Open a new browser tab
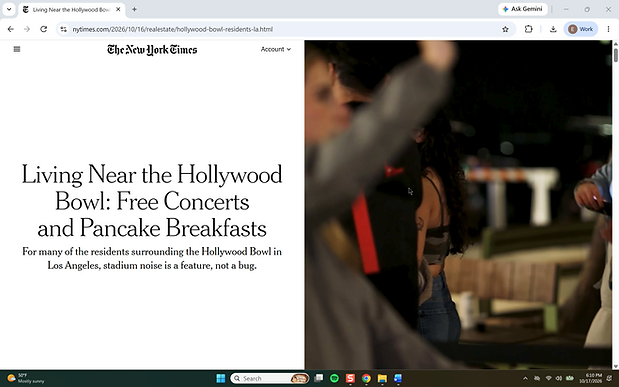This screenshot has height=387, width=619. click(x=134, y=9)
